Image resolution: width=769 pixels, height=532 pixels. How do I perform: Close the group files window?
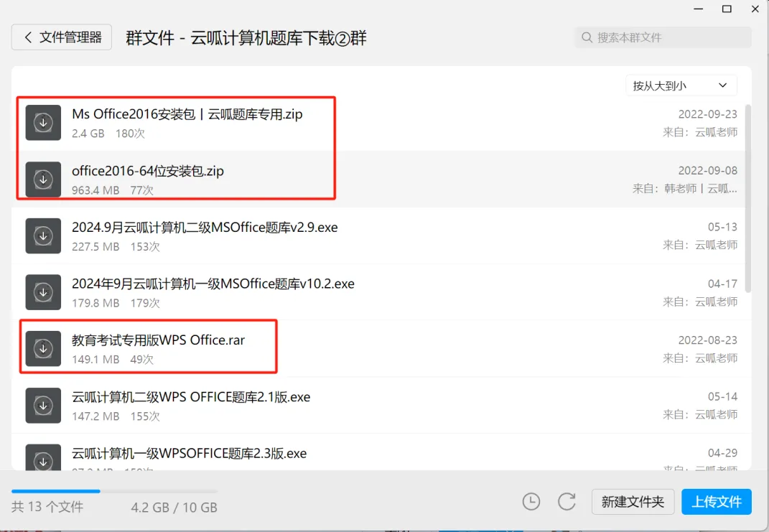(x=755, y=9)
